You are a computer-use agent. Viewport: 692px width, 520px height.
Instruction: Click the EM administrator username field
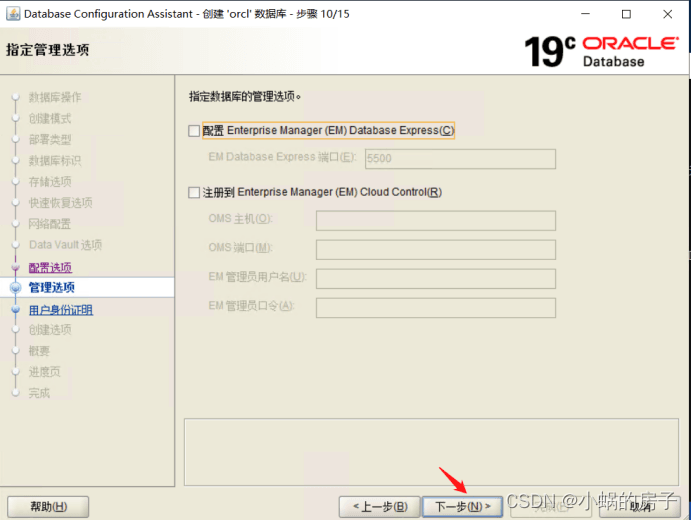click(x=436, y=279)
